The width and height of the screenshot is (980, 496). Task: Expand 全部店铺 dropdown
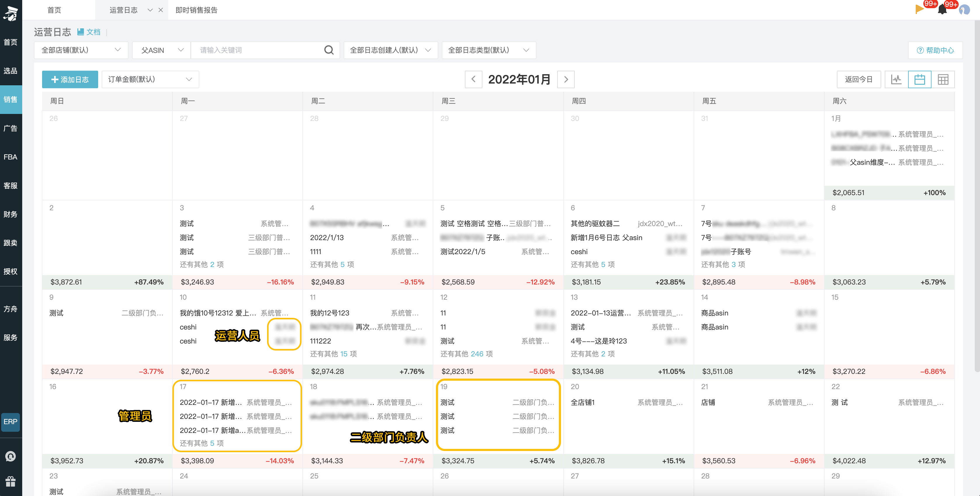[81, 50]
